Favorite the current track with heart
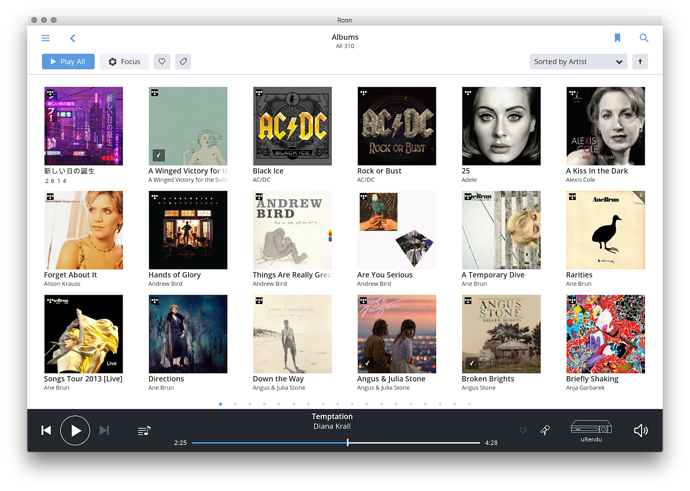 coord(523,430)
